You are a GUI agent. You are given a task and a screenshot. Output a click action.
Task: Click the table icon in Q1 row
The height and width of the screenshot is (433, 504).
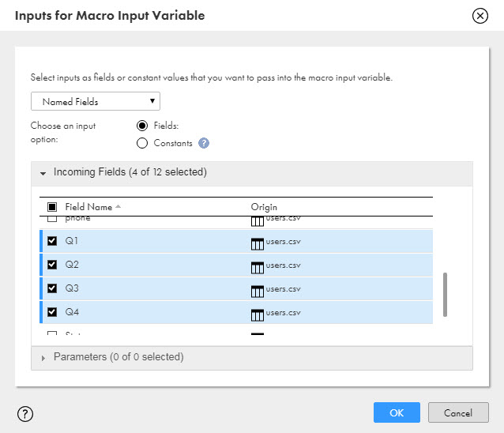point(258,244)
